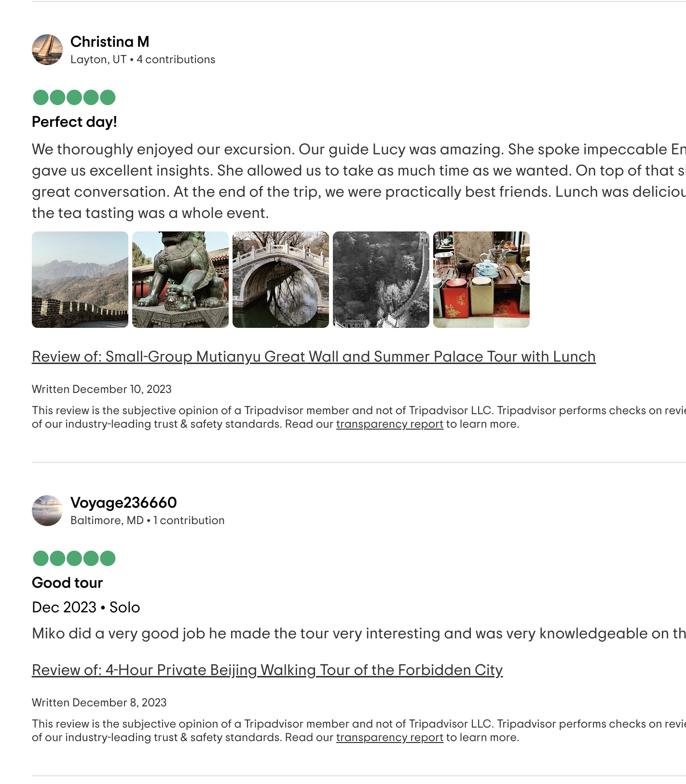This screenshot has height=784, width=686.
Task: Click 'Baltimore, MD • 1 contribution' text
Action: pos(148,521)
